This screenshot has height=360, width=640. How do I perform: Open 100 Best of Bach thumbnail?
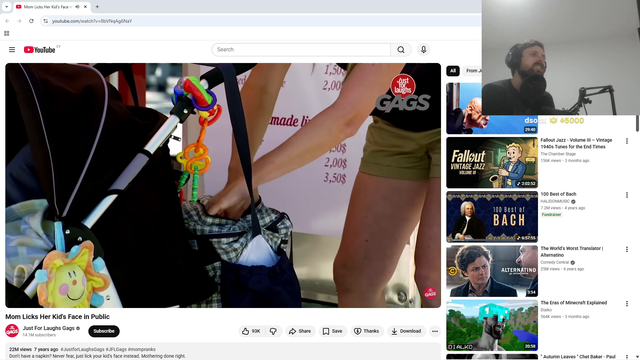492,217
